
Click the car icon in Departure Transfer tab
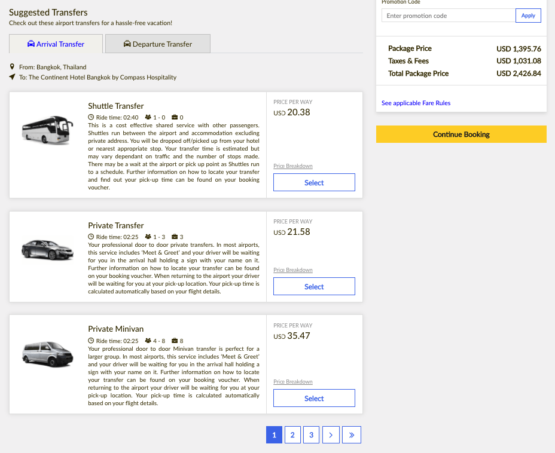[x=127, y=44]
